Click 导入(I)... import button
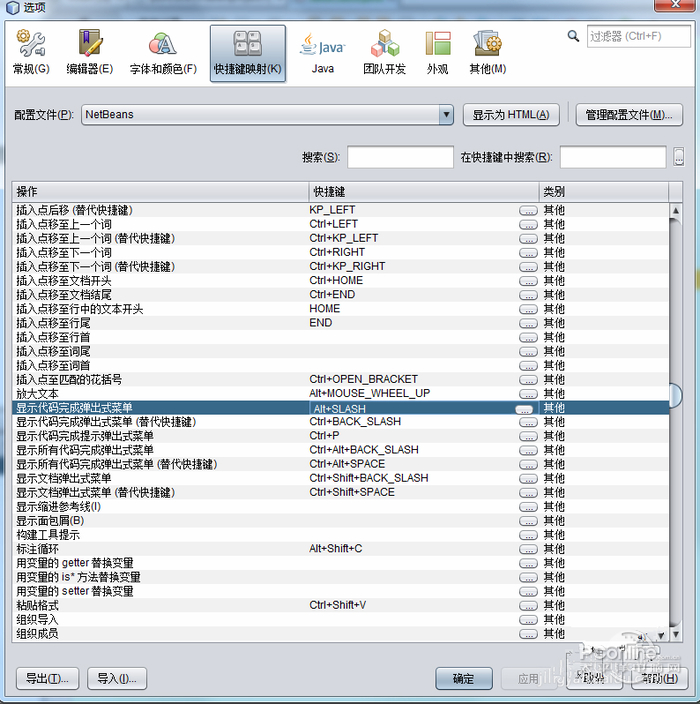 tap(117, 678)
